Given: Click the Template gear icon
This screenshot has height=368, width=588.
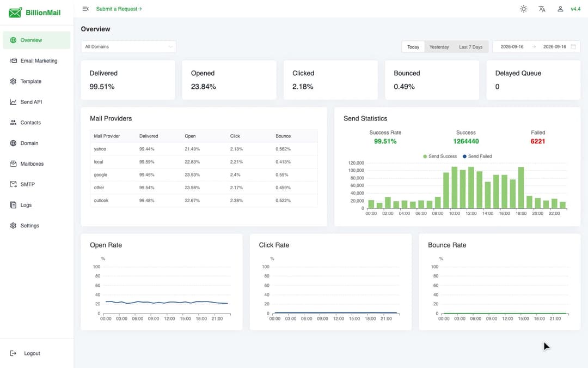Looking at the screenshot, I should pos(13,81).
